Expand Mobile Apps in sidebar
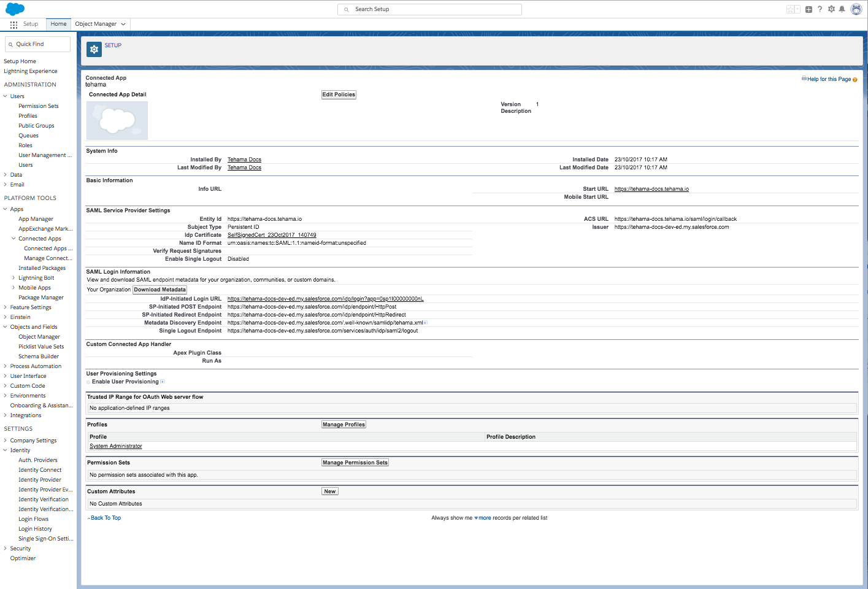Image resolution: width=868 pixels, height=589 pixels. pos(13,288)
